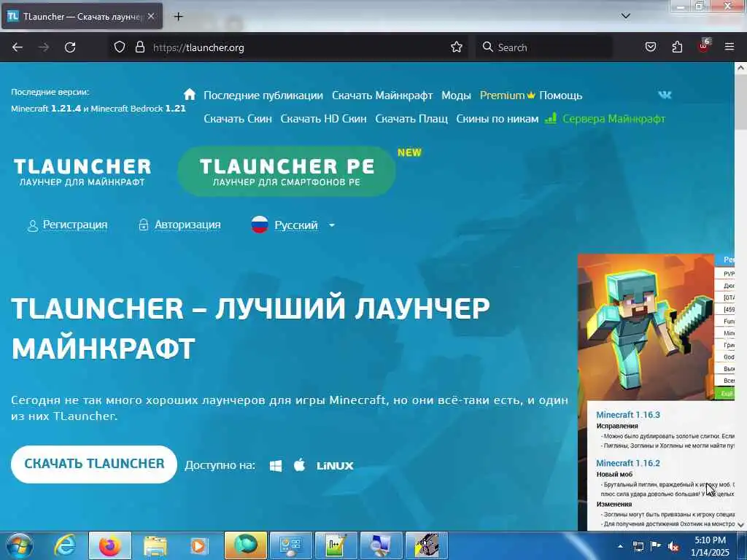The height and width of the screenshot is (560, 747).
Task: Open Сервера Майнкрафт link
Action: tap(614, 119)
